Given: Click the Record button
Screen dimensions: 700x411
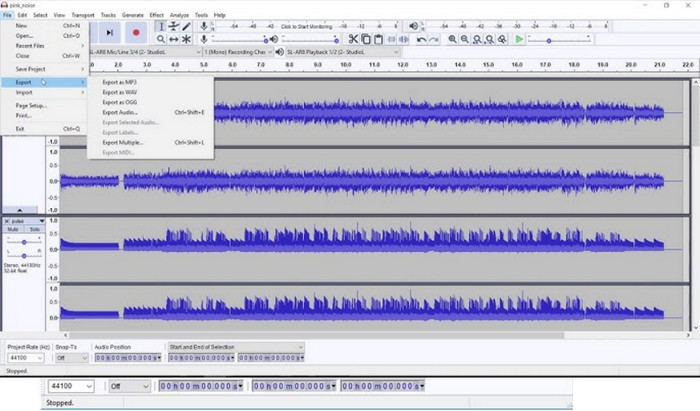Looking at the screenshot, I should click(x=136, y=33).
